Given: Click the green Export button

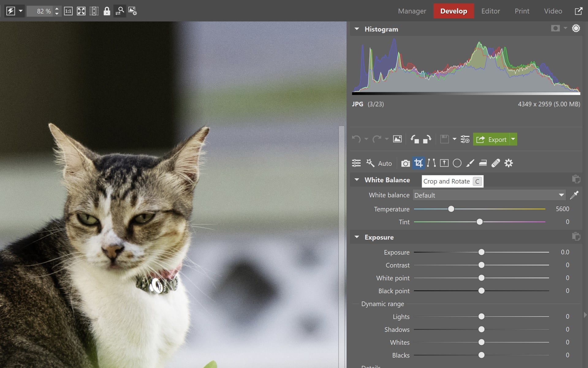Looking at the screenshot, I should [491, 139].
